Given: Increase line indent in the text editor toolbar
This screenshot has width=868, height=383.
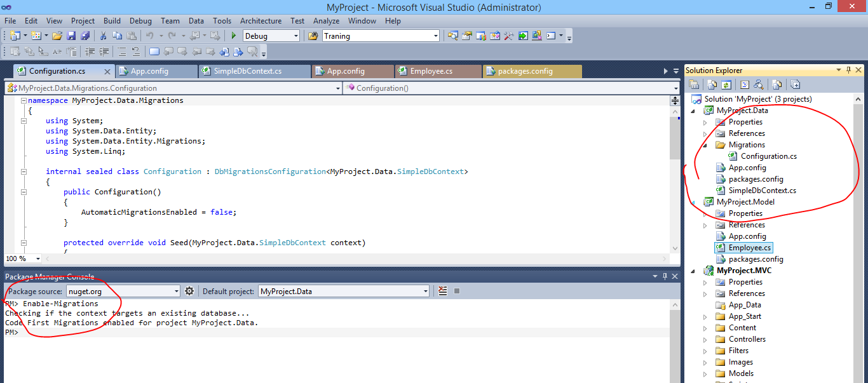Looking at the screenshot, I should pyautogui.click(x=104, y=51).
